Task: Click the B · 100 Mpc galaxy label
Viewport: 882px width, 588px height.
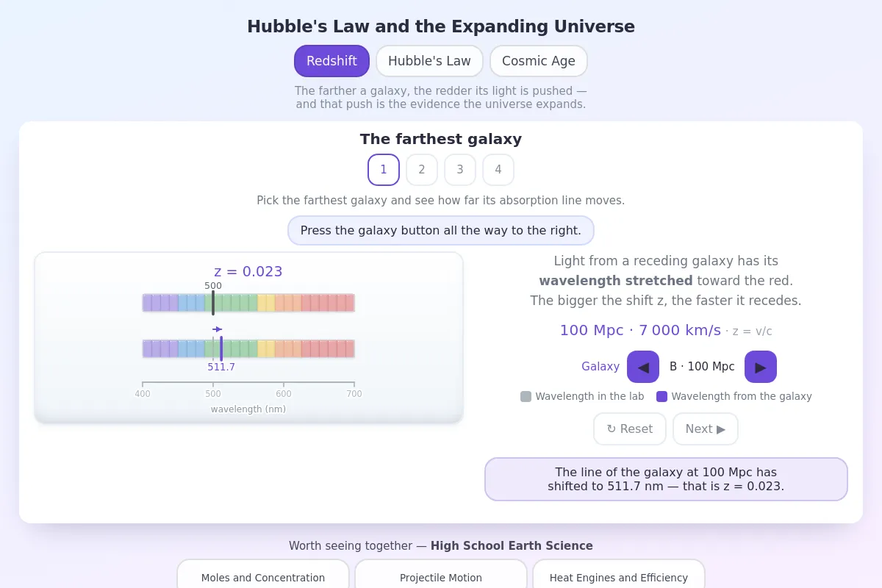Action: [702, 367]
